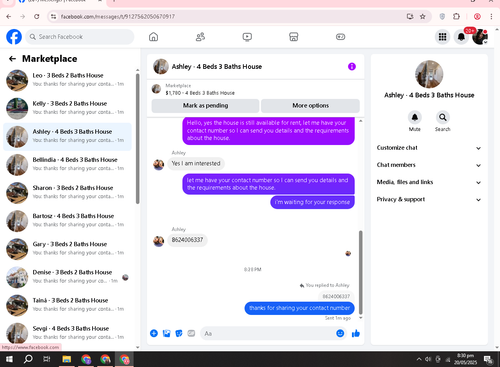The width and height of the screenshot is (500, 367).
Task: Open Windows taskbar search
Action: (28, 359)
